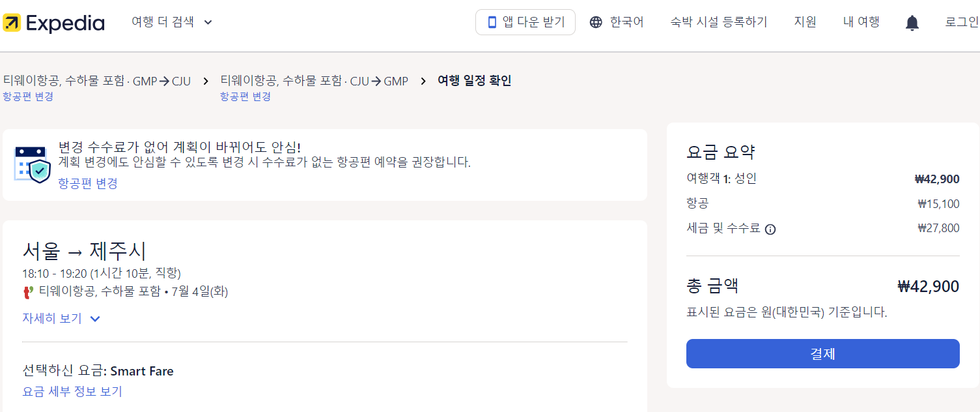Click the T'way airline logo icon

(27, 291)
